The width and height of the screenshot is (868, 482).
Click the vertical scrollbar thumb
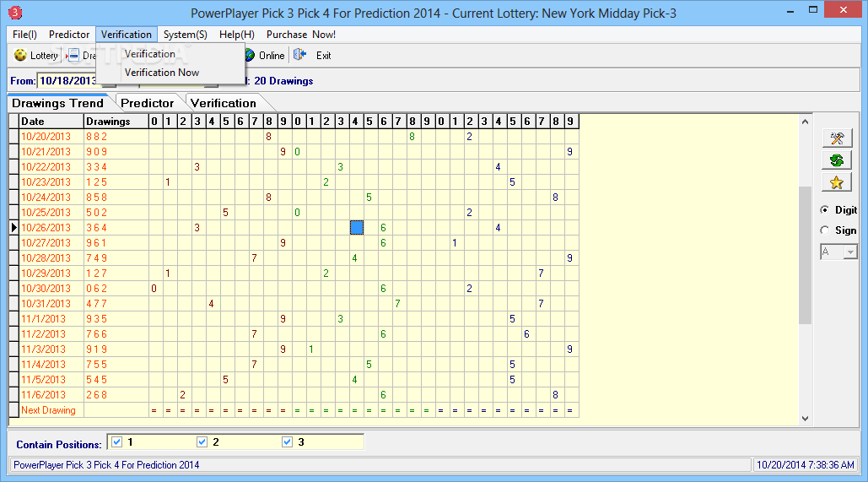pos(805,255)
